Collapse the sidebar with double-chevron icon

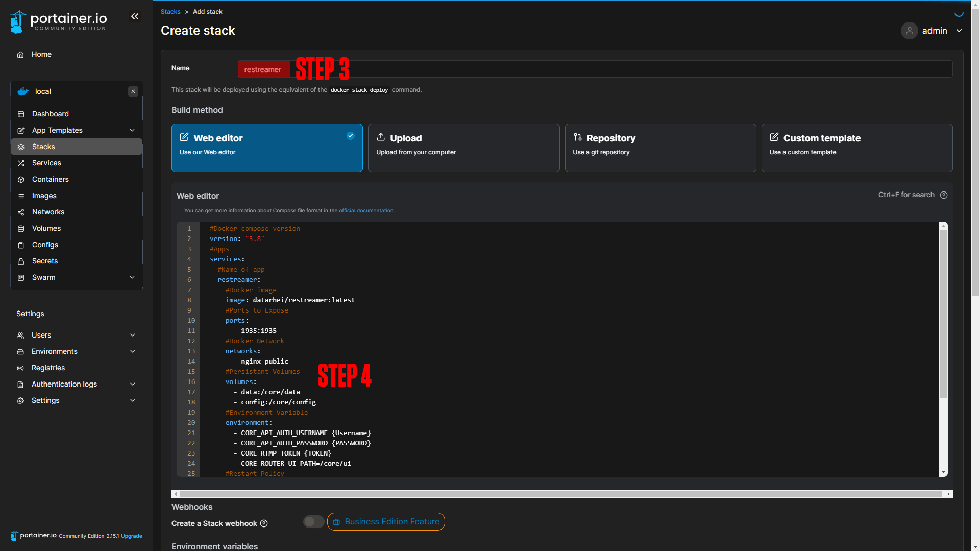point(135,16)
